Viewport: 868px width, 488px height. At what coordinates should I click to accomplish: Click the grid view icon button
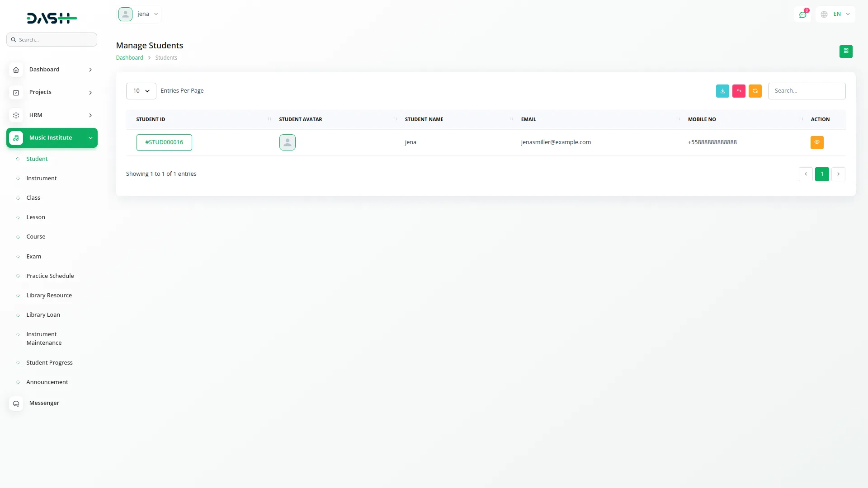[x=846, y=52]
